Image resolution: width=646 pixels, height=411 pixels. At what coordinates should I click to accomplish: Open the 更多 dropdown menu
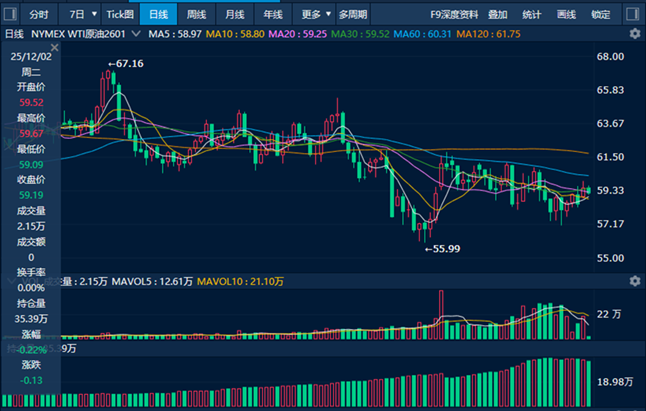tap(316, 15)
